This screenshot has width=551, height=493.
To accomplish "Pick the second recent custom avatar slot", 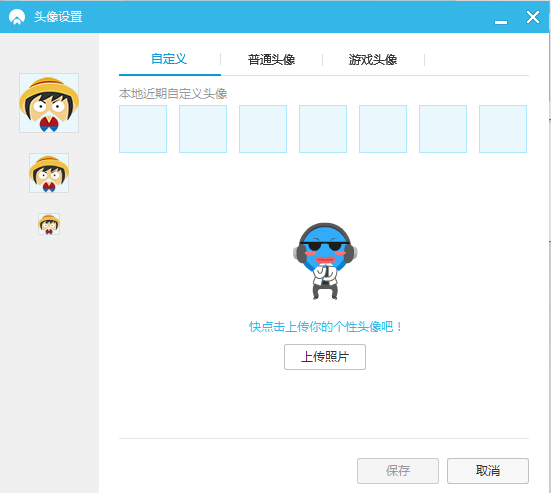I will [x=203, y=129].
